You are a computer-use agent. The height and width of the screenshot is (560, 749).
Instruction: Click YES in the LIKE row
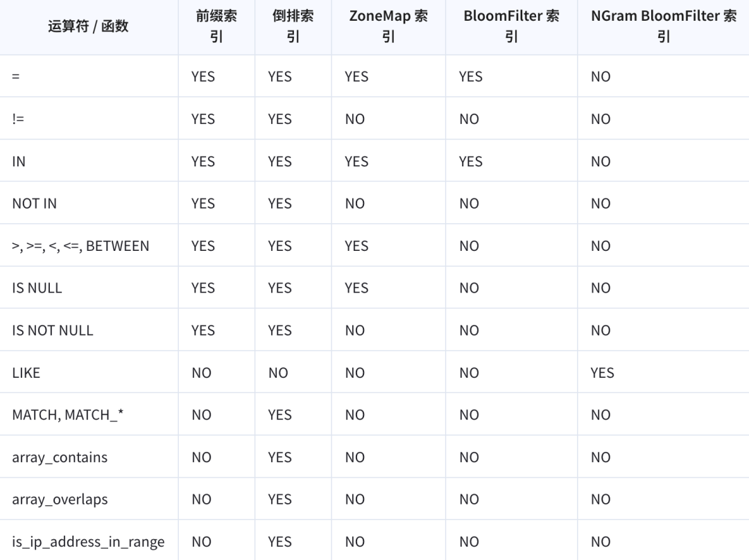(602, 373)
